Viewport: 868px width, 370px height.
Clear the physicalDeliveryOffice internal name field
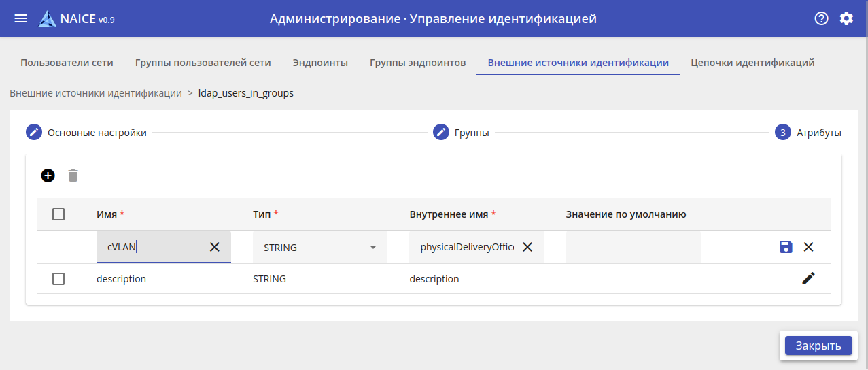tap(527, 247)
